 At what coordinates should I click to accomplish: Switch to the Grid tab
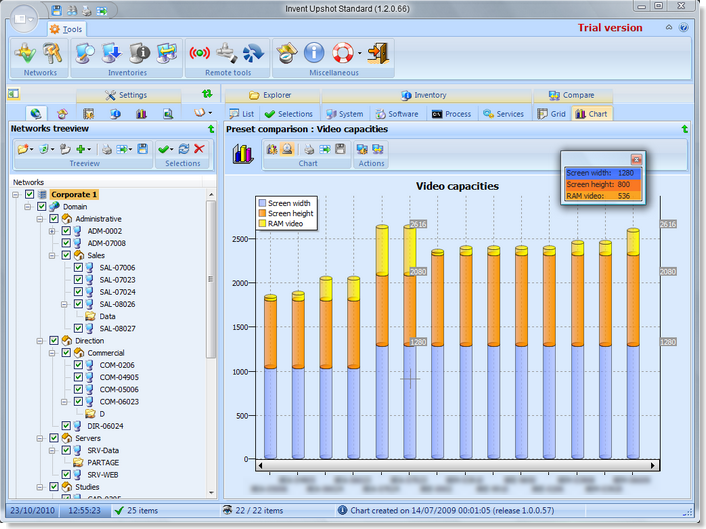coord(552,114)
